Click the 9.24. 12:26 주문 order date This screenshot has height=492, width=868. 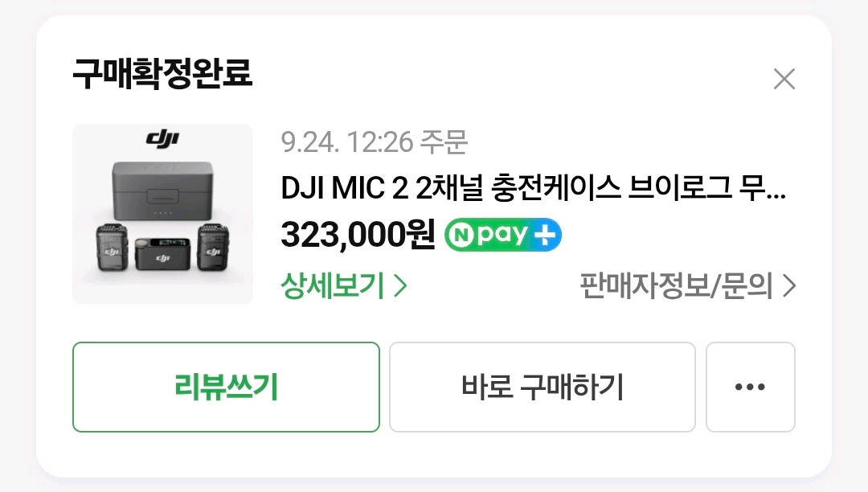(x=374, y=142)
